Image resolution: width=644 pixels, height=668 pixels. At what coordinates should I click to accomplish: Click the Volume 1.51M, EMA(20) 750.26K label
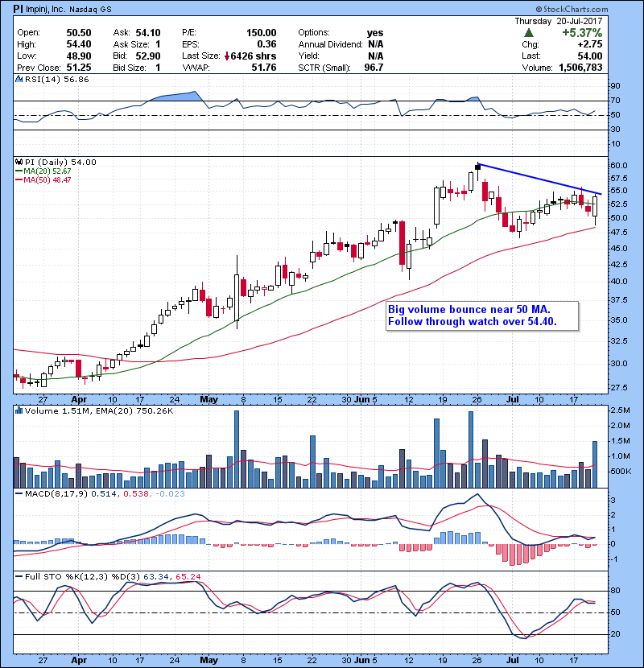tap(99, 410)
